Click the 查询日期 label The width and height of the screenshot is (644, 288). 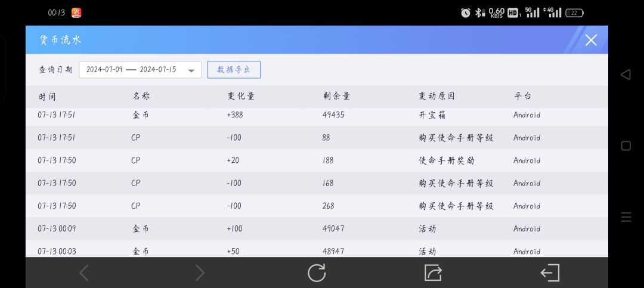click(55, 69)
